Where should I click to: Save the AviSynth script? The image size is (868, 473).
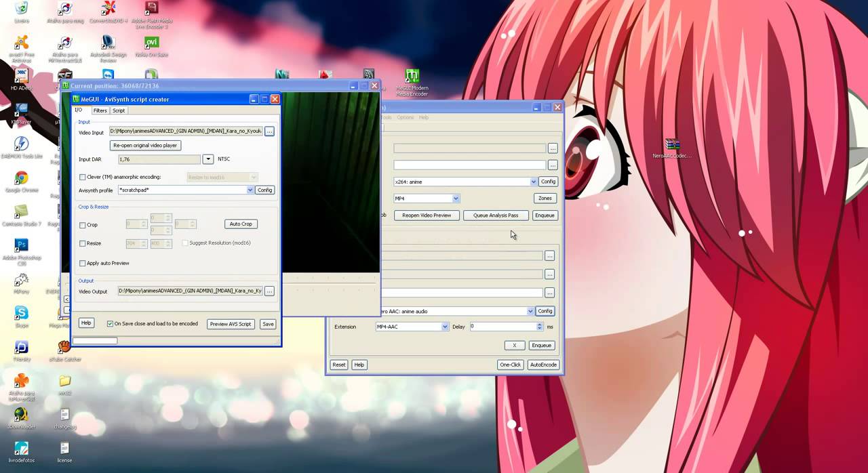click(268, 324)
